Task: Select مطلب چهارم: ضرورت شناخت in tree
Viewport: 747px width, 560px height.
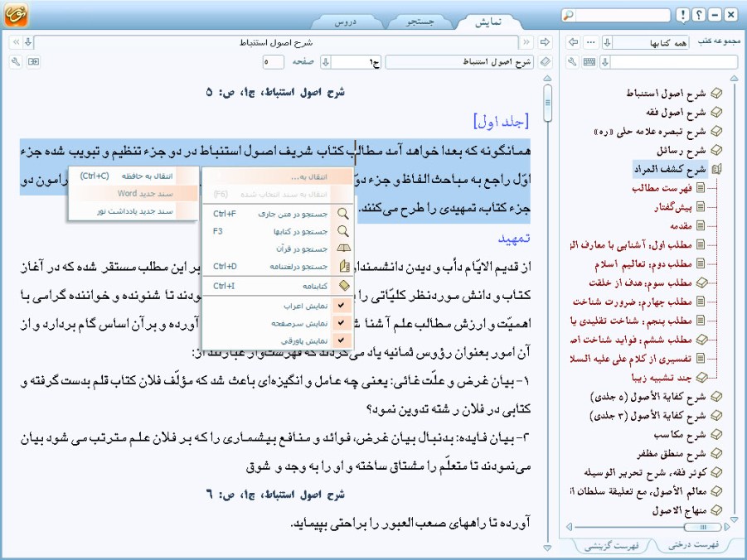Action: pos(633,302)
